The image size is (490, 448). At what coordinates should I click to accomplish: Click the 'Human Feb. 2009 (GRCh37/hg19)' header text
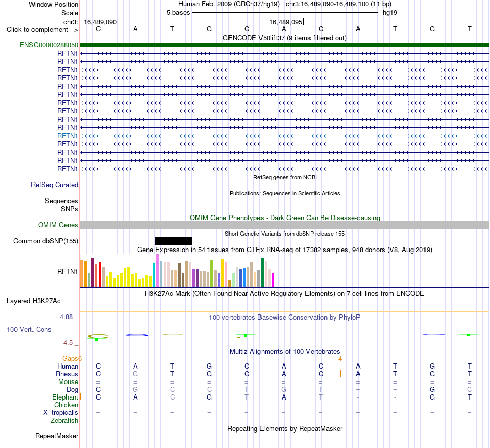228,4
